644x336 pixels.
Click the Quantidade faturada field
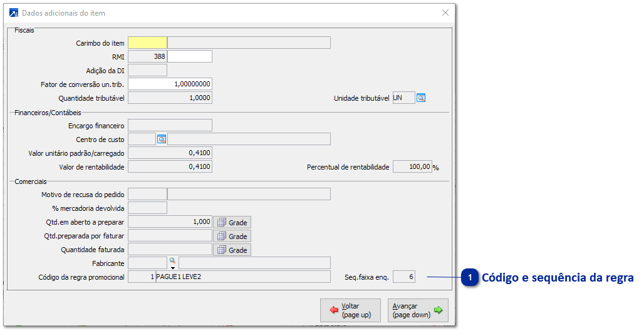(x=170, y=249)
